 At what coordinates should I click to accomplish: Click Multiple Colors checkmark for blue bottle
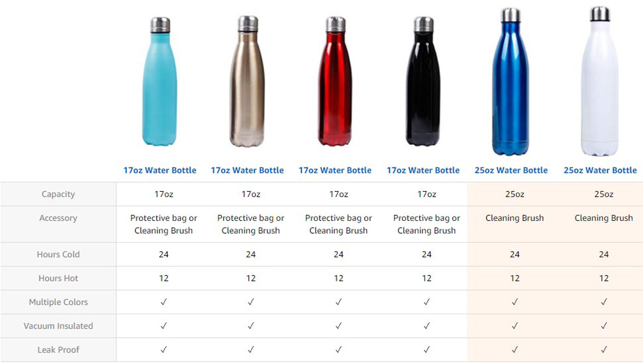[x=514, y=302]
